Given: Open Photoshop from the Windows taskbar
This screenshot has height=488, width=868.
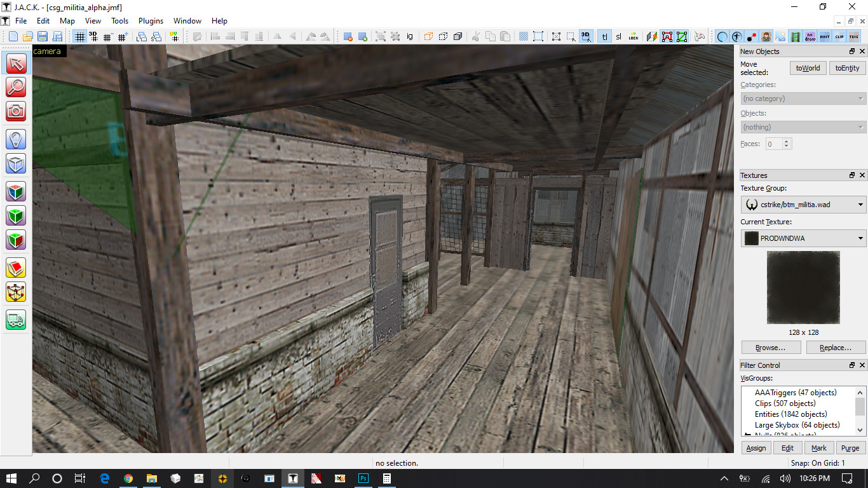Looking at the screenshot, I should point(363,478).
